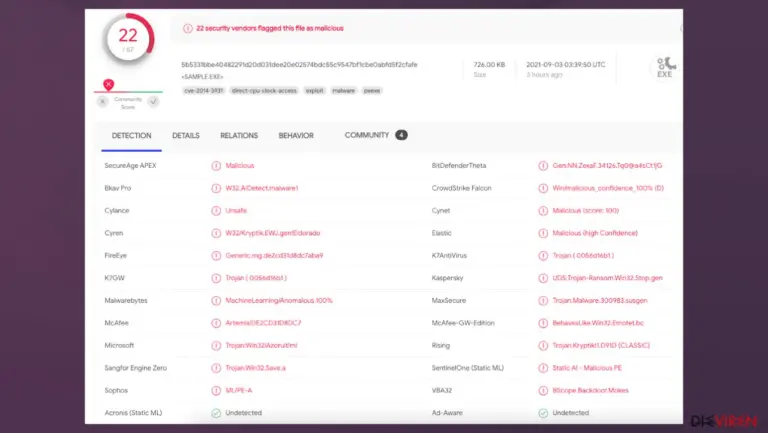This screenshot has height=433, width=768.
Task: Select Cylance's Unsafe result
Action: coord(236,211)
